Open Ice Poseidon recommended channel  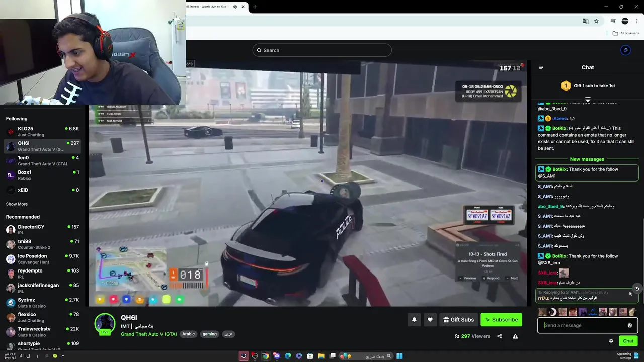click(42, 259)
